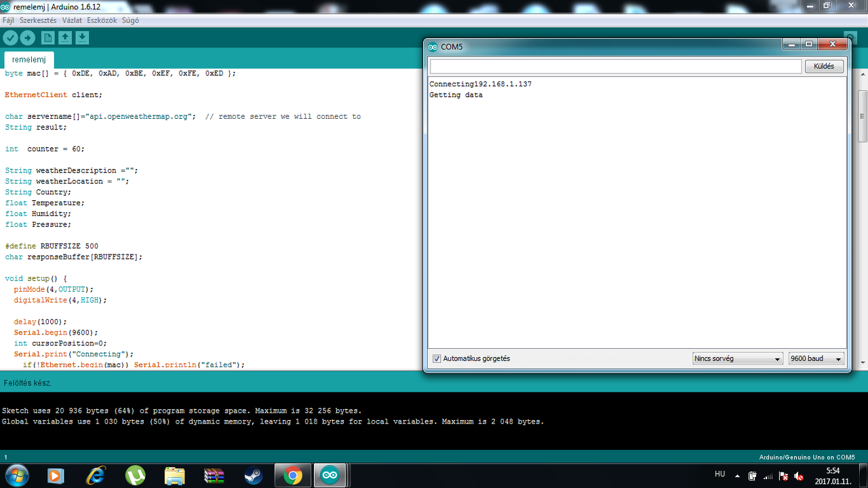The height and width of the screenshot is (488, 868).
Task: Minimize the COM5 serial monitor window
Action: 791,44
